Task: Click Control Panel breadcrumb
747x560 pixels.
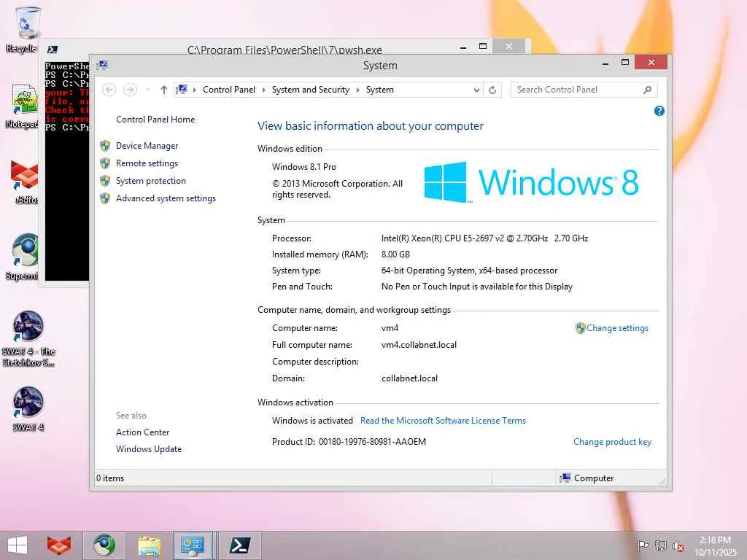Action: [x=228, y=90]
